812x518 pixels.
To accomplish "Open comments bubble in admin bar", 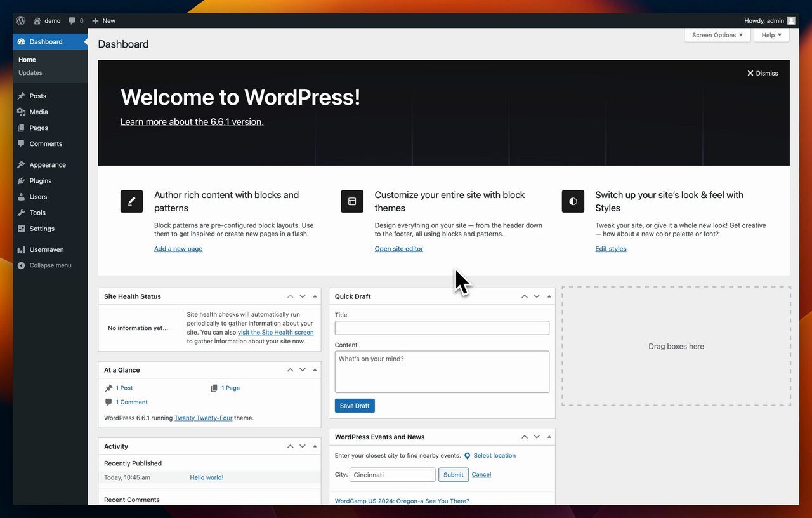I will click(x=72, y=20).
